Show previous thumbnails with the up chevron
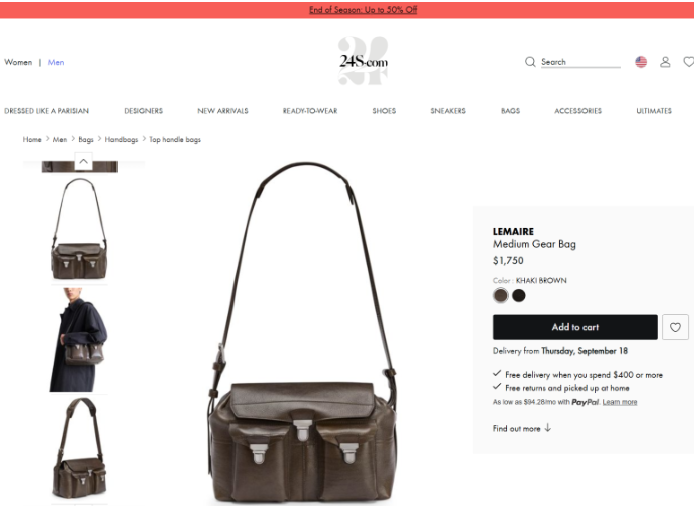This screenshot has width=694, height=508. [x=83, y=161]
